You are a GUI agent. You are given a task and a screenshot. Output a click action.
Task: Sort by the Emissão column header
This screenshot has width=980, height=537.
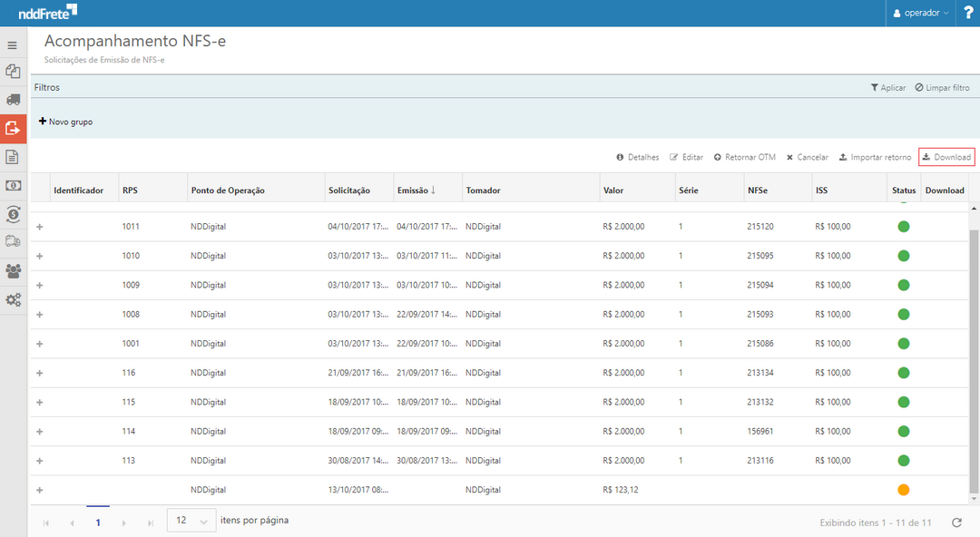tap(415, 190)
